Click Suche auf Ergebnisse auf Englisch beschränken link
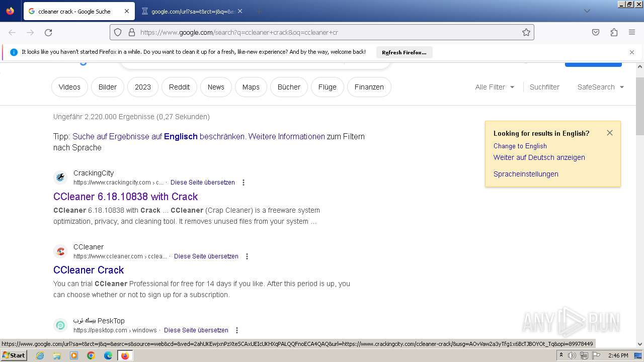This screenshot has width=644, height=362. point(159,136)
